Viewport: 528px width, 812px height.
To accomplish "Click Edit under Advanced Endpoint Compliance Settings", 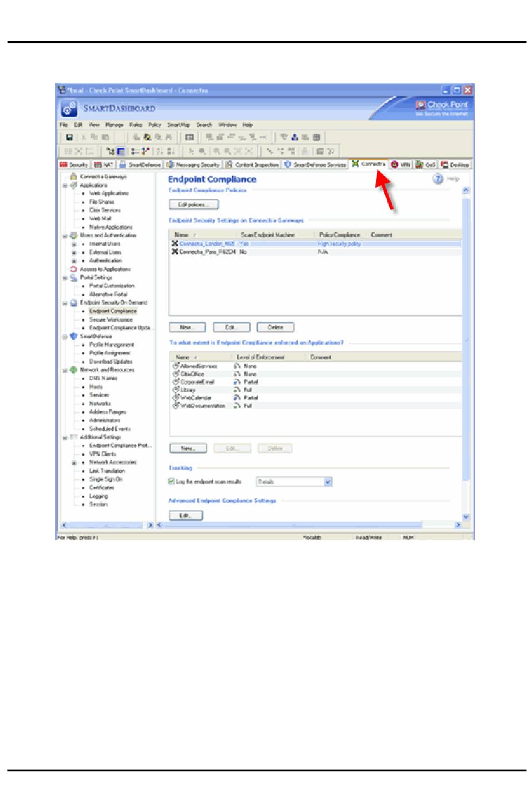I will coord(186,515).
